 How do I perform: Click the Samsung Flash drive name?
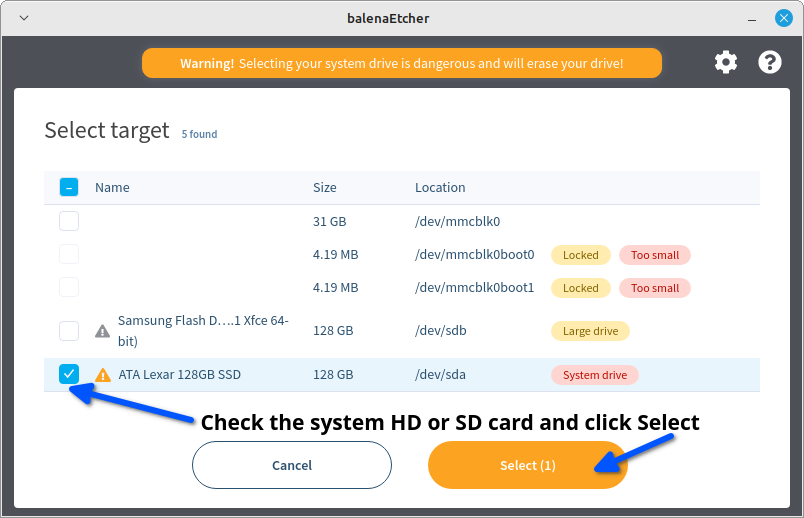click(x=203, y=331)
